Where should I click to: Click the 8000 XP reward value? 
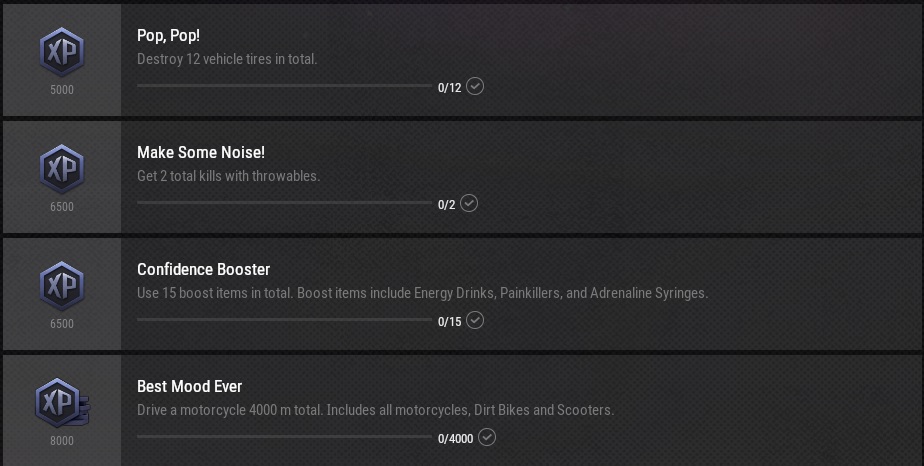click(x=61, y=440)
